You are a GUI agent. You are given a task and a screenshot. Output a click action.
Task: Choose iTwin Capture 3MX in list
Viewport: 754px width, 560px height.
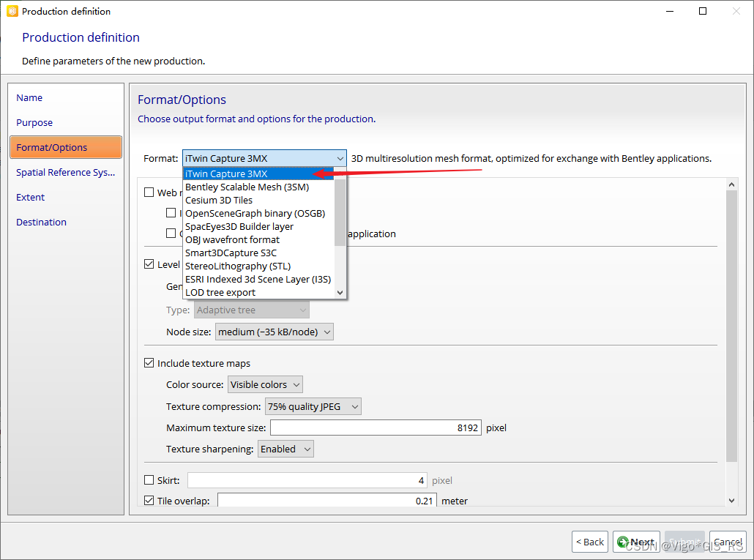click(258, 173)
